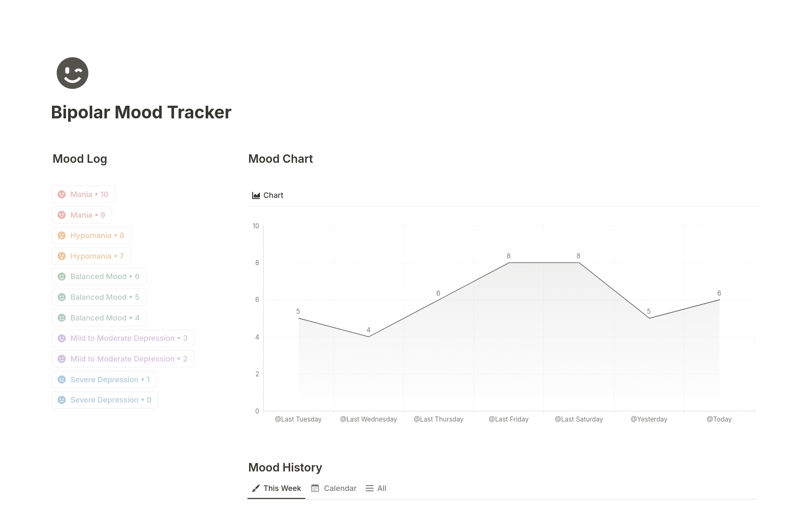Image resolution: width=812 pixels, height=507 pixels.
Task: Click the Bipolar Mood Tracker page title
Action: click(x=141, y=112)
